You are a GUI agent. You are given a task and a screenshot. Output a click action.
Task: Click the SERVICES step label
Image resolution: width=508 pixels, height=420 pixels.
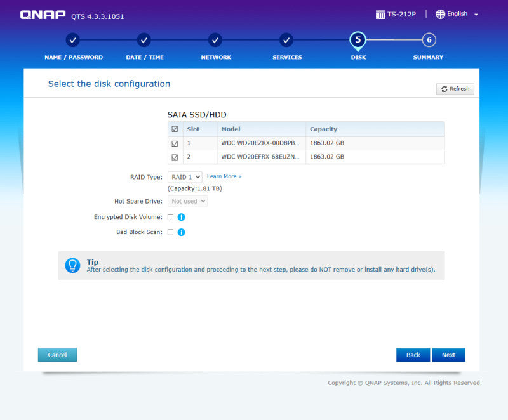pyautogui.click(x=287, y=57)
